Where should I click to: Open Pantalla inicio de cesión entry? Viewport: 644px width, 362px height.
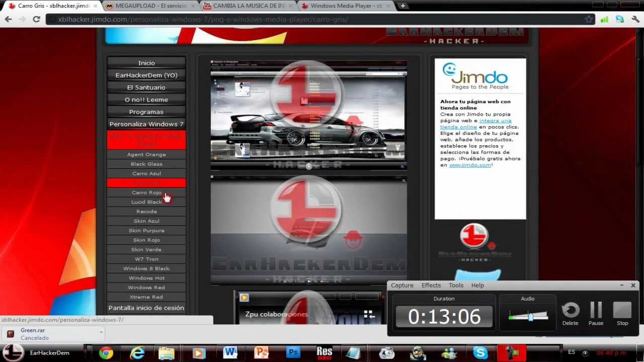146,308
